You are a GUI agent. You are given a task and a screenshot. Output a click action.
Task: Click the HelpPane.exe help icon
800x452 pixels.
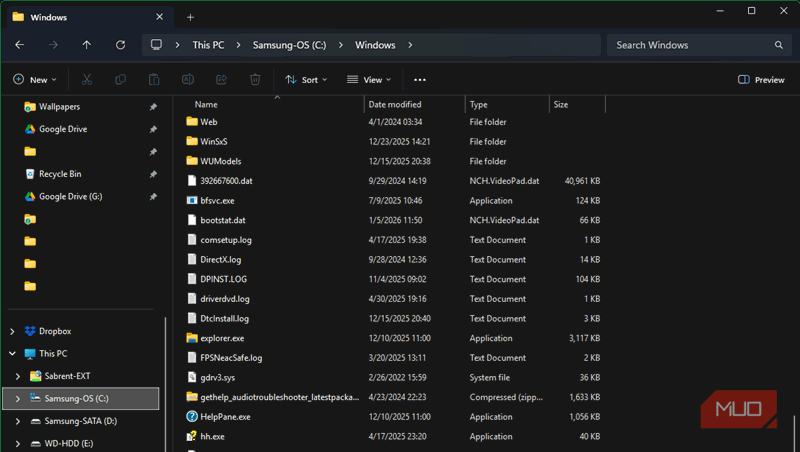(192, 416)
